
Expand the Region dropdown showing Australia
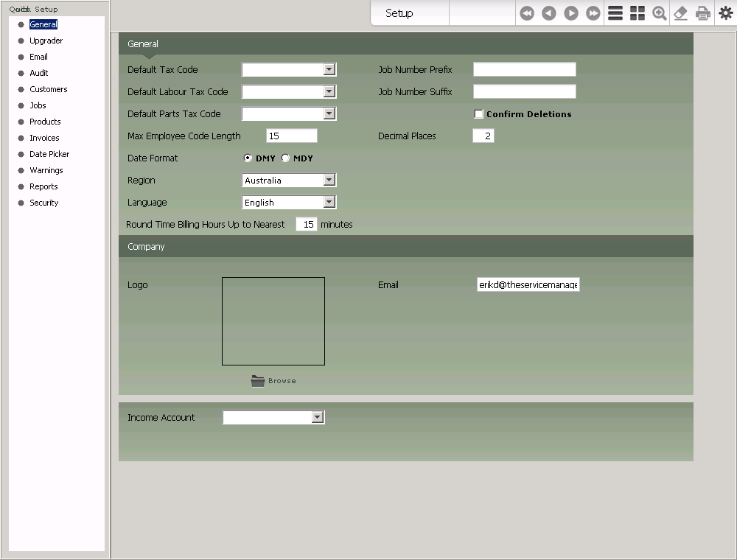pos(329,181)
